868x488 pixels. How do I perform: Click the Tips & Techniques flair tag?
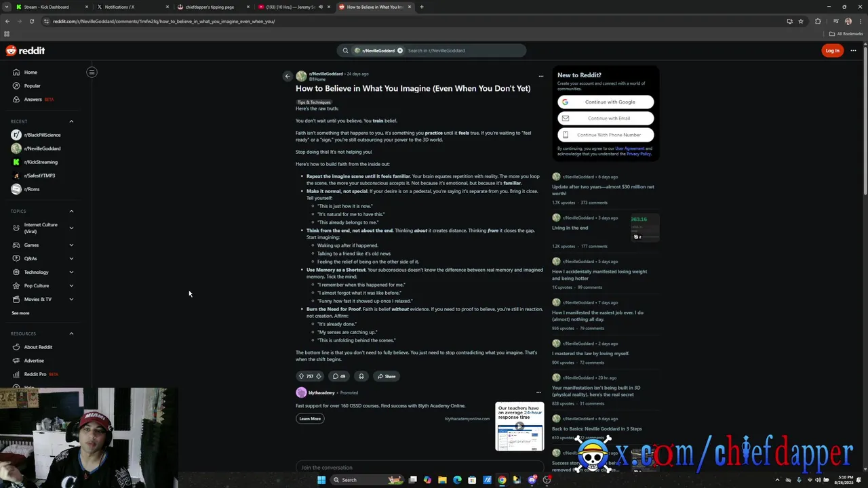(x=314, y=102)
